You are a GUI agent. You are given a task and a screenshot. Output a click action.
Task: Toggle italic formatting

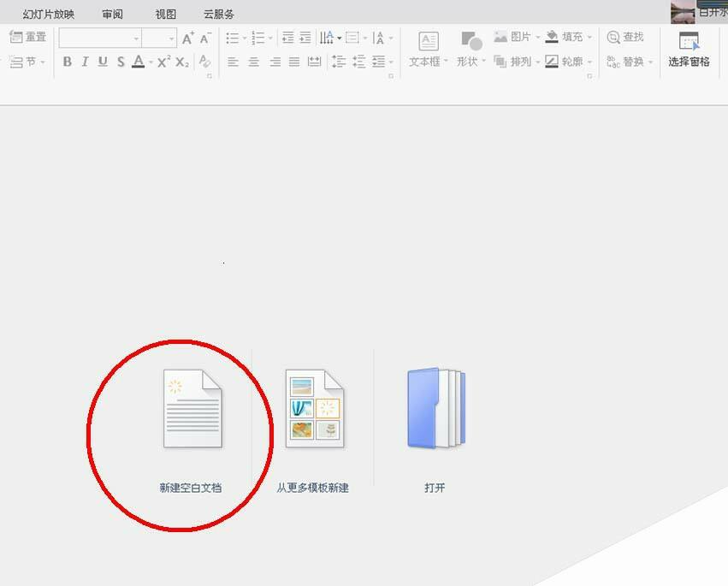pos(85,62)
